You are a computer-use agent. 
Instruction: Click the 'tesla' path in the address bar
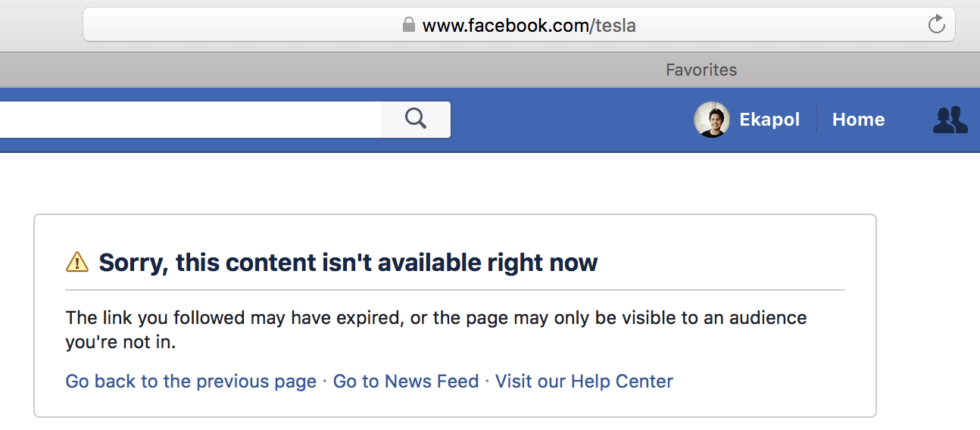tap(615, 26)
